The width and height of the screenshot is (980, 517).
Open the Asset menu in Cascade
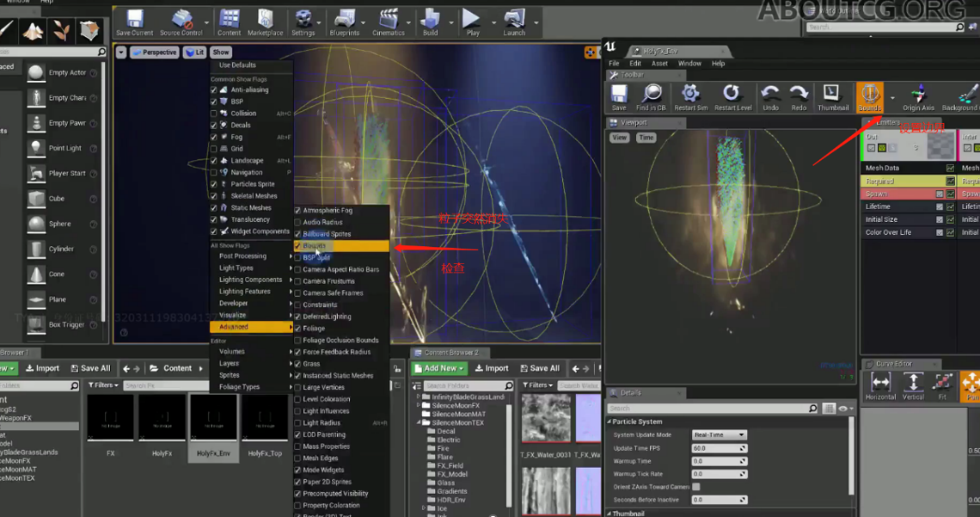(x=659, y=63)
